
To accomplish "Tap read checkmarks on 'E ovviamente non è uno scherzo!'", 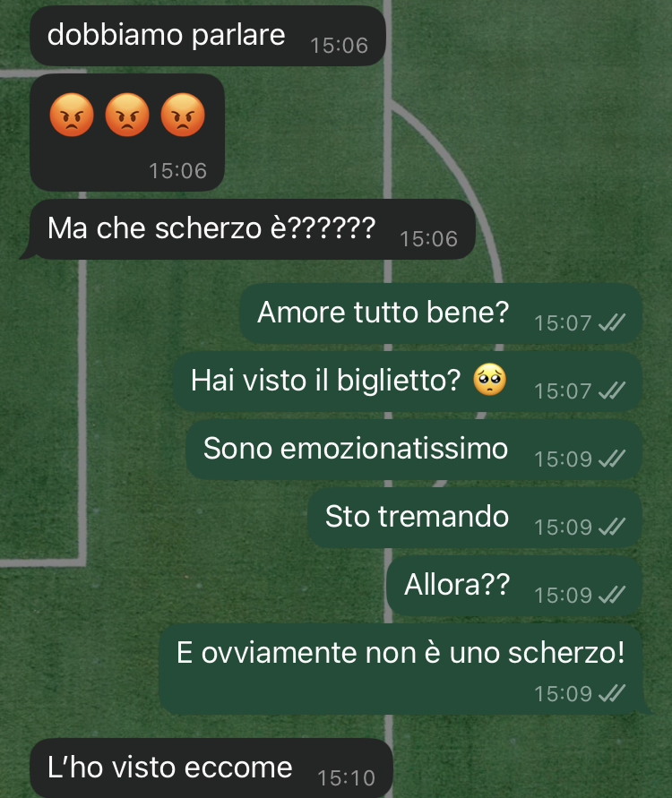I will pos(612,693).
